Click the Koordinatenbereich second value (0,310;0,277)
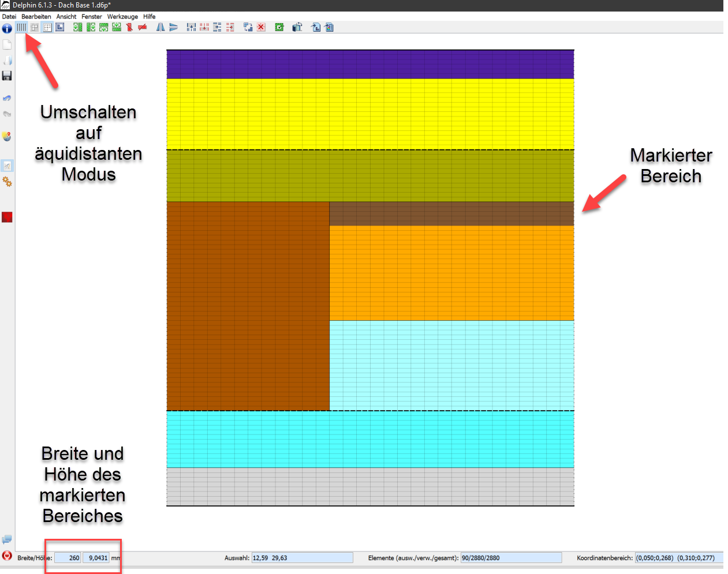Image resolution: width=728 pixels, height=574 pixels. click(696, 558)
